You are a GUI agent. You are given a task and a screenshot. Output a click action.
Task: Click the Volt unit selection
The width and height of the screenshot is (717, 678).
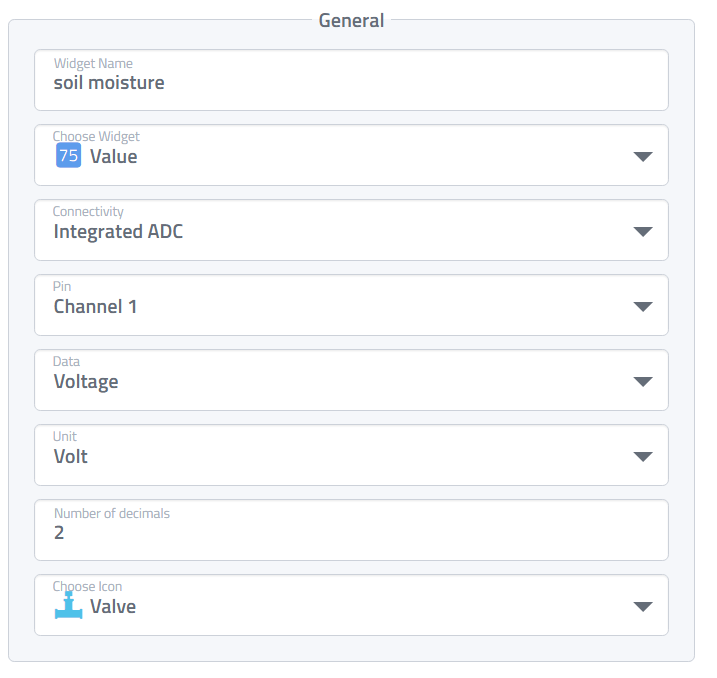70,457
